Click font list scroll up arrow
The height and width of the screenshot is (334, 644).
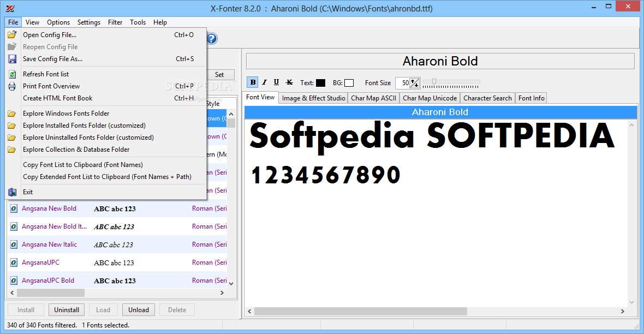[x=231, y=114]
